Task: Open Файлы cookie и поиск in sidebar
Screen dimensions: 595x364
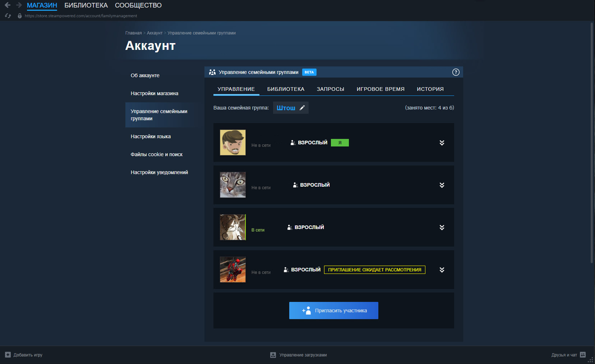Action: (157, 155)
